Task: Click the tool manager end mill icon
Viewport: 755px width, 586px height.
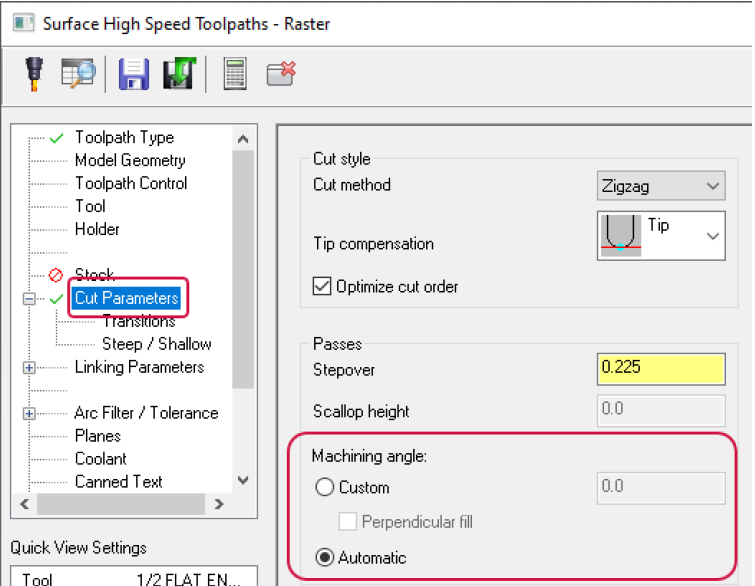Action: click(x=34, y=74)
